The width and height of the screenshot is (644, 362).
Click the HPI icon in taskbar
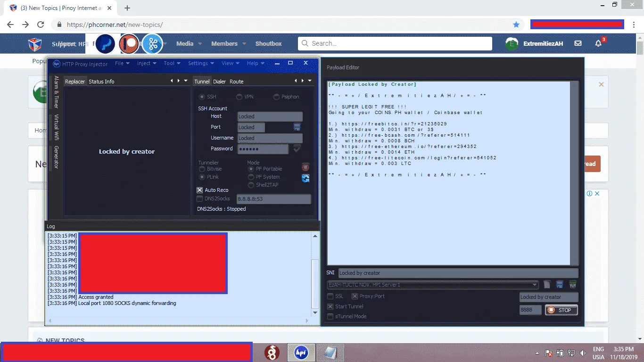pyautogui.click(x=301, y=353)
